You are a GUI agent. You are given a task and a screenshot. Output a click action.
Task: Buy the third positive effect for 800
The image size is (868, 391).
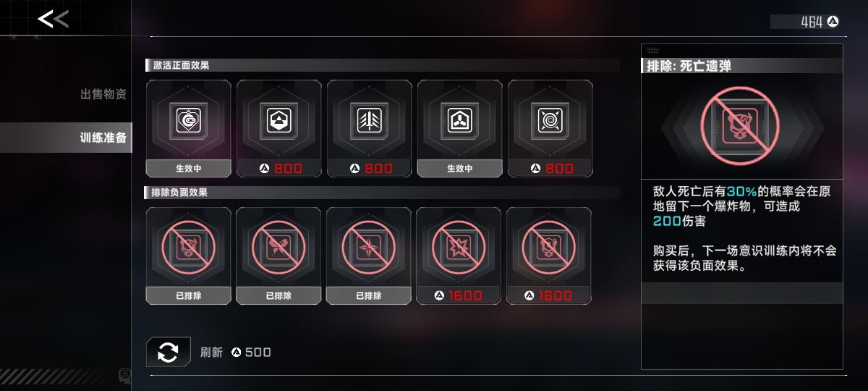370,169
